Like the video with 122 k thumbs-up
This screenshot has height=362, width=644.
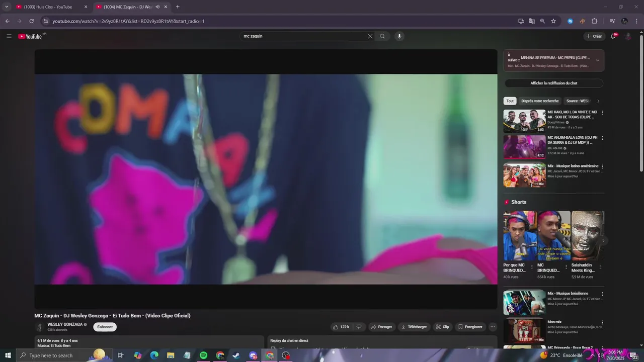coord(341,327)
